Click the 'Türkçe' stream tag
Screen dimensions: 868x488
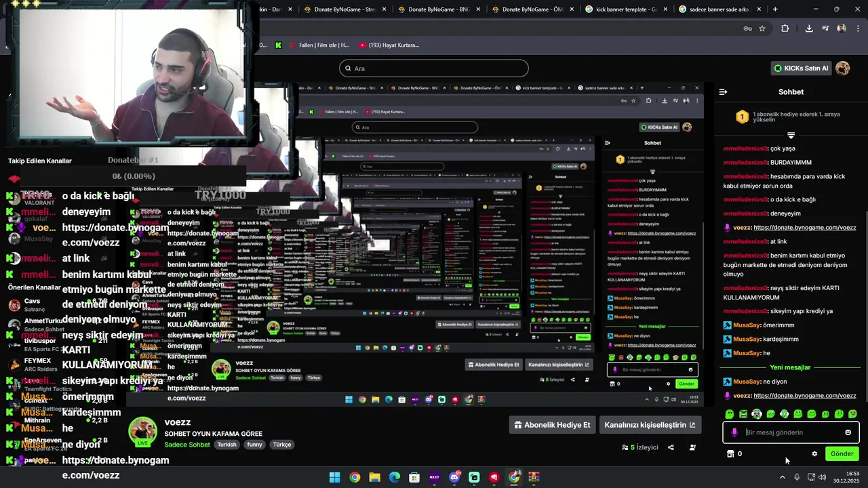click(x=281, y=445)
